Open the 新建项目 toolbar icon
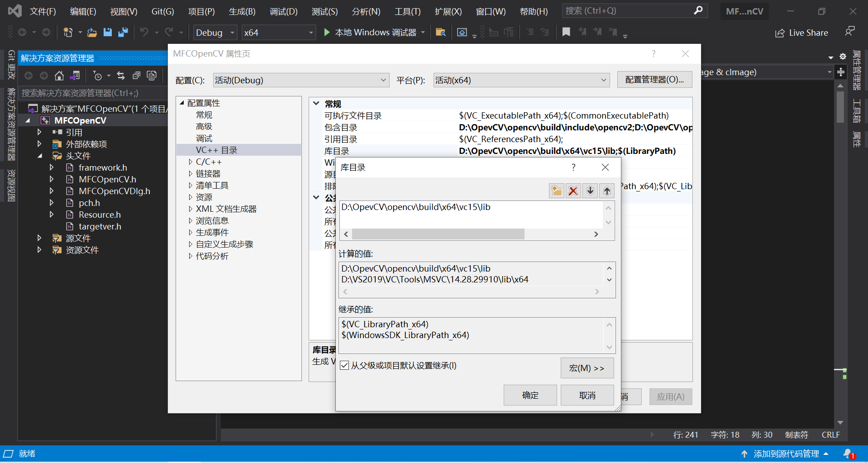Image resolution: width=868 pixels, height=463 pixels. [67, 32]
